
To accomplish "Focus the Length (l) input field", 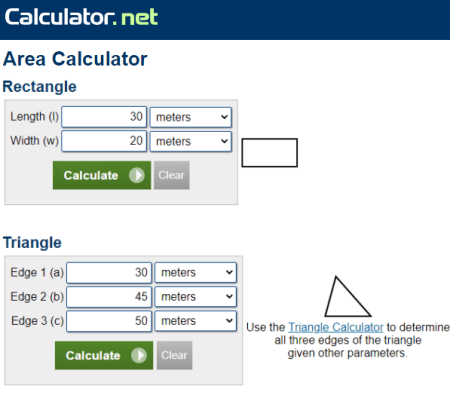I will pyautogui.click(x=104, y=117).
